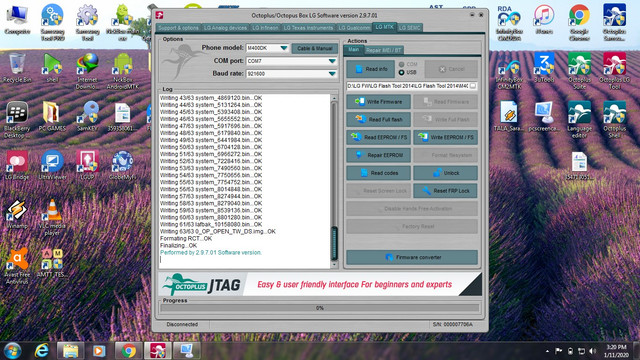Open the pcscreenca desktop icon

[x=544, y=116]
